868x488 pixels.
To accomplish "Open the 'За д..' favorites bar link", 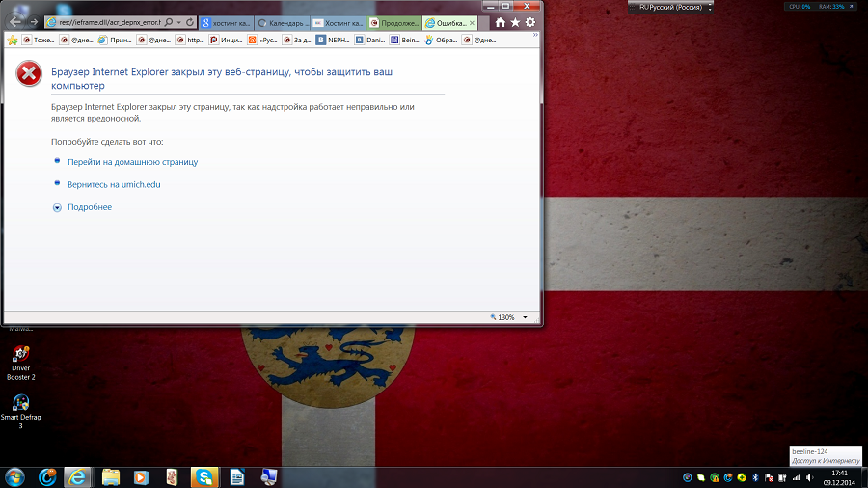I will pos(297,40).
